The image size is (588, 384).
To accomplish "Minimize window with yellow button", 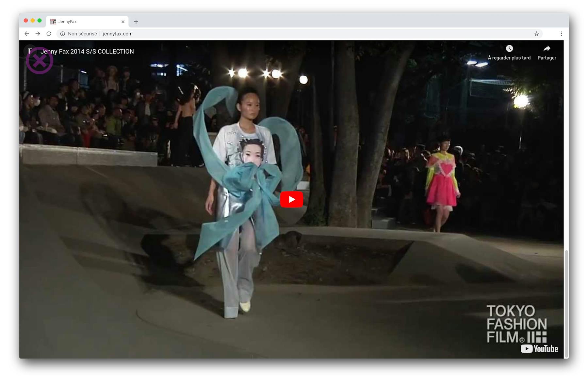I will [33, 21].
